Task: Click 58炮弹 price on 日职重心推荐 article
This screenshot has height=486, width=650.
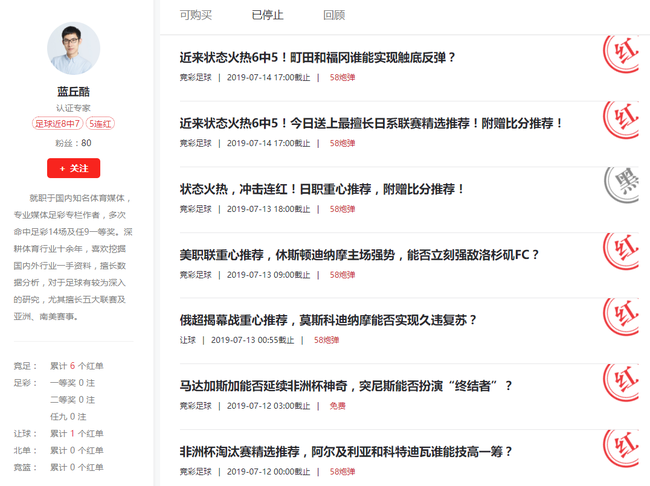Action: click(x=342, y=209)
